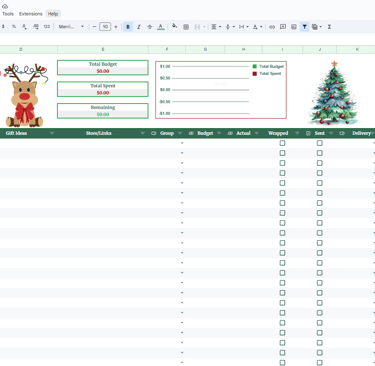This screenshot has width=375, height=366.
Task: Insert a comment from the toolbar
Action: click(283, 27)
